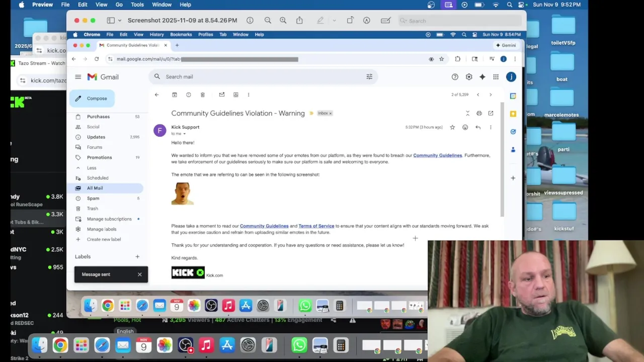Open the Bookmarks menu in the screenshot's Chrome menu bar
The image size is (644, 362).
pos(181,35)
